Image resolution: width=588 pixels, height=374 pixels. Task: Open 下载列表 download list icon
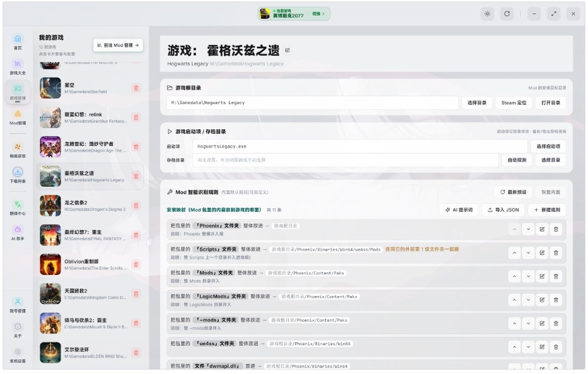click(18, 175)
